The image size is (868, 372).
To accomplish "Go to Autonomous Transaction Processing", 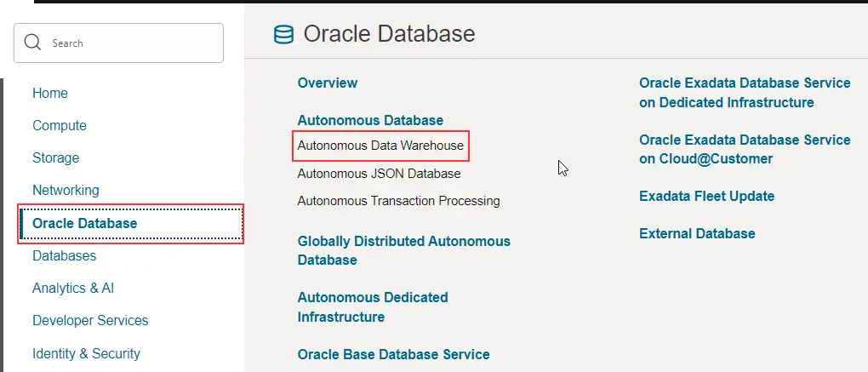I will 398,201.
